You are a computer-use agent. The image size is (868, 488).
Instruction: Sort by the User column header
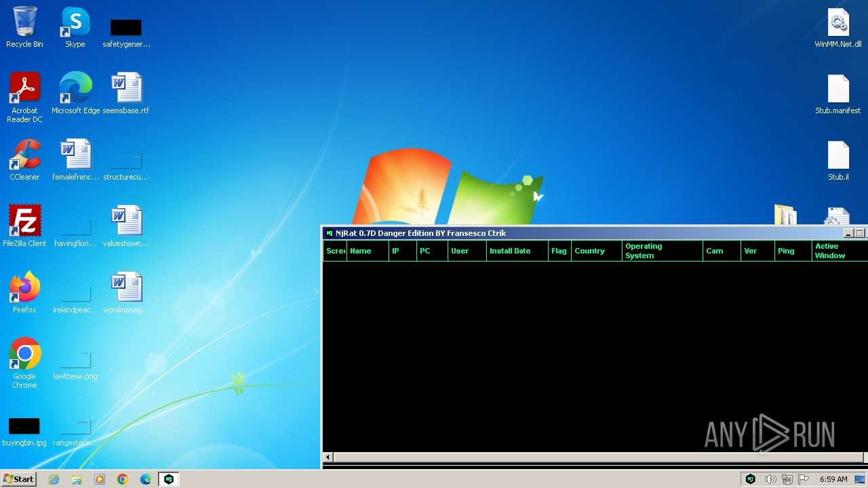point(467,251)
